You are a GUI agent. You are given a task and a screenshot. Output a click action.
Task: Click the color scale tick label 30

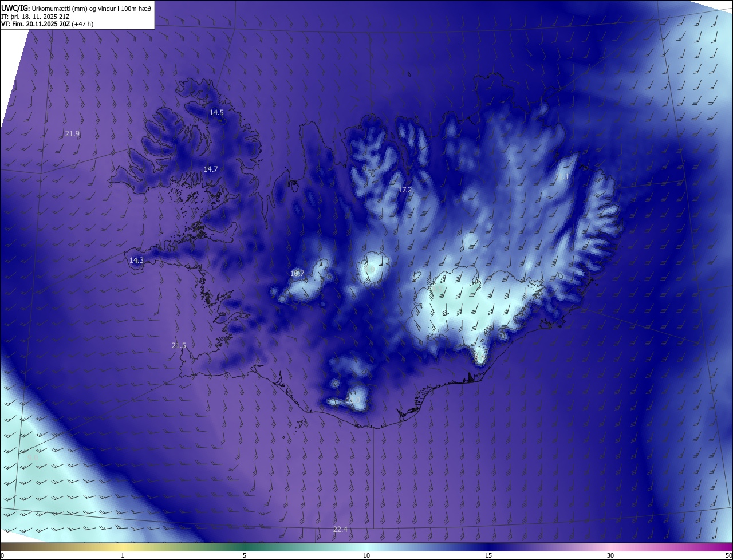(610, 555)
